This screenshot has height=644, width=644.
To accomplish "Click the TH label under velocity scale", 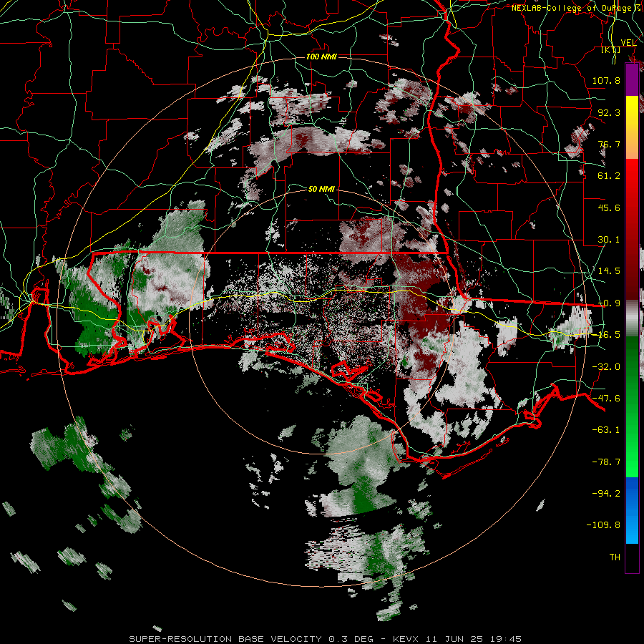I will click(x=615, y=557).
